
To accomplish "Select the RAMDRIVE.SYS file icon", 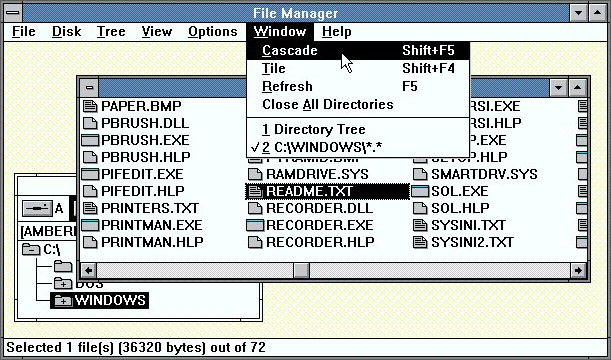I will coord(255,174).
